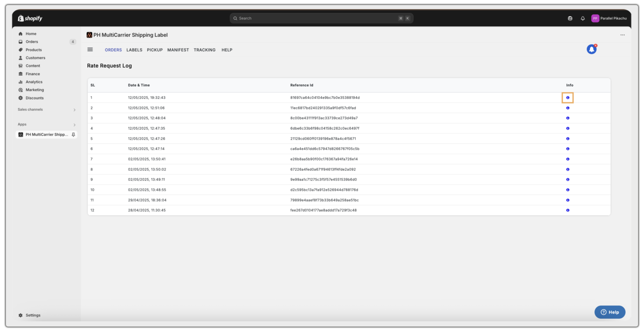Open info icon for row 13:48:55
Screen dimensions: 644x332
point(568,189)
